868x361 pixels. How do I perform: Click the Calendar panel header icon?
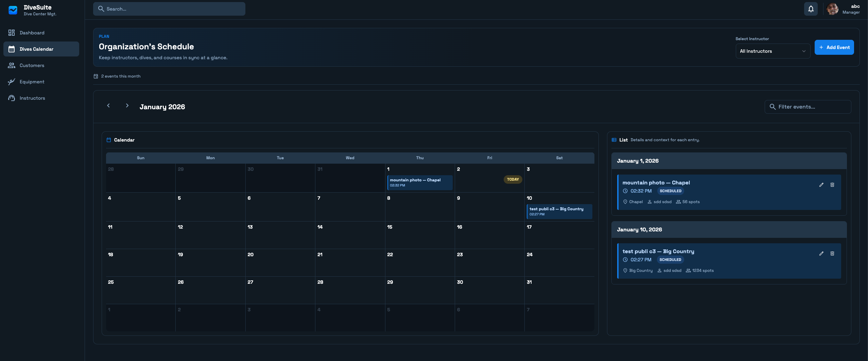pos(109,140)
